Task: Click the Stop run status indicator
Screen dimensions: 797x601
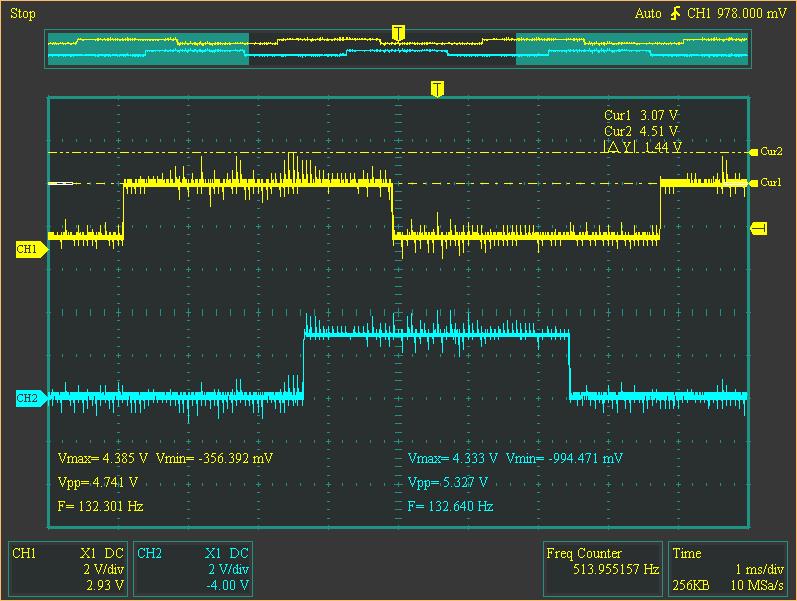Action: pos(22,14)
